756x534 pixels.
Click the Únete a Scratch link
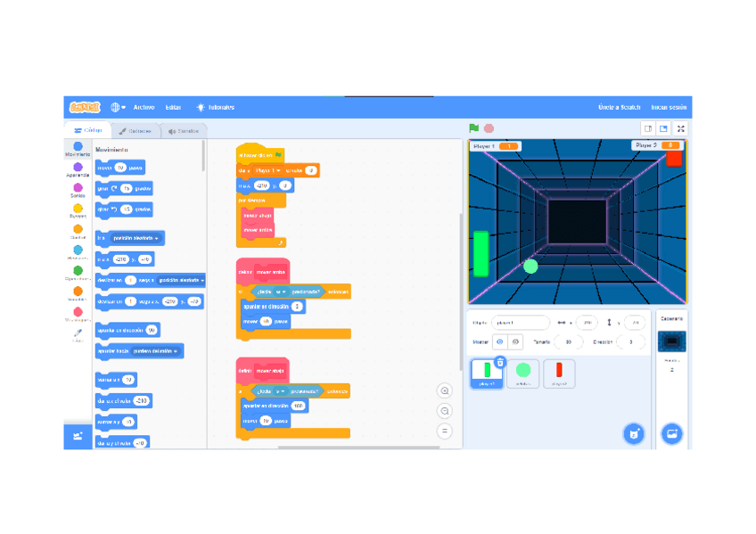point(619,107)
